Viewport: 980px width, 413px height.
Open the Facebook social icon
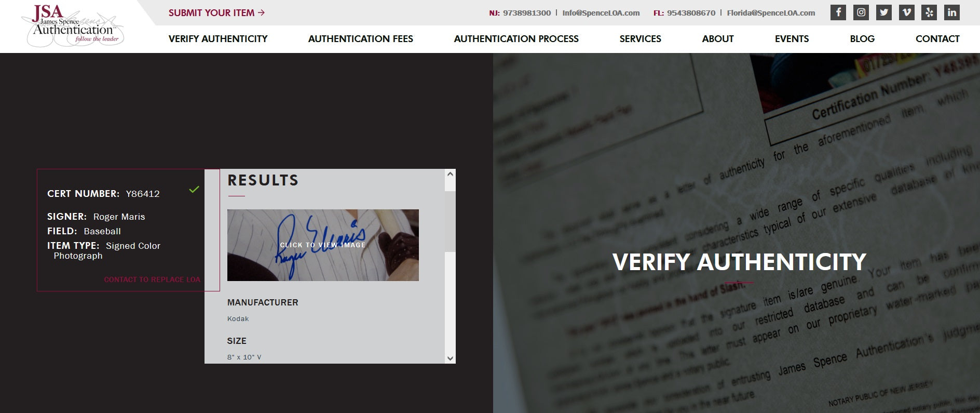(x=838, y=12)
